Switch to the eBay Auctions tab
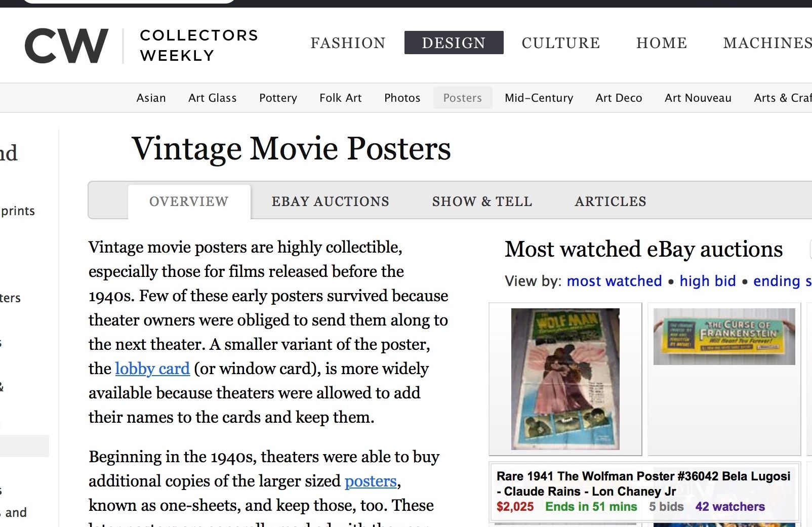 330,201
